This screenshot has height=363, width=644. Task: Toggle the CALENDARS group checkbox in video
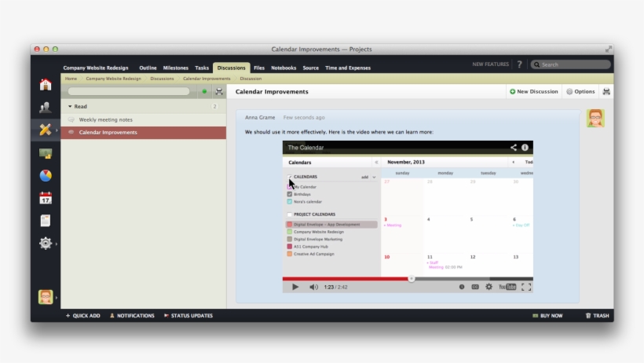(x=290, y=177)
